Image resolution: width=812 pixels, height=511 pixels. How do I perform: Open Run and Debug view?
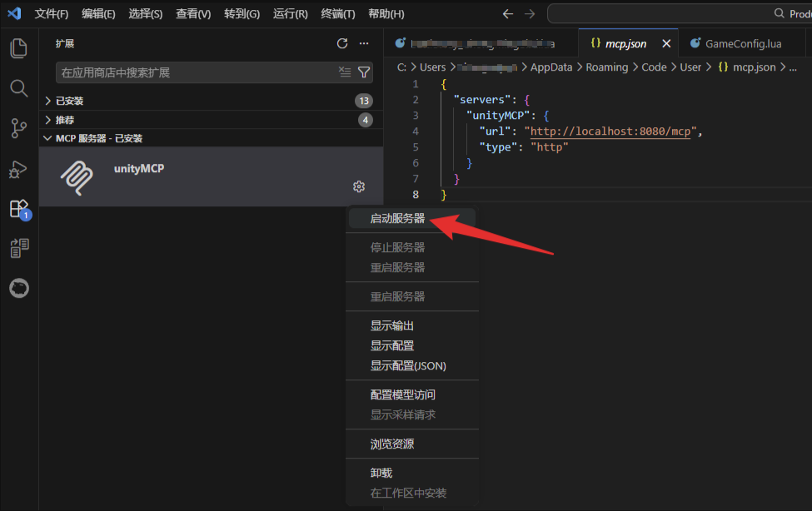pyautogui.click(x=18, y=169)
